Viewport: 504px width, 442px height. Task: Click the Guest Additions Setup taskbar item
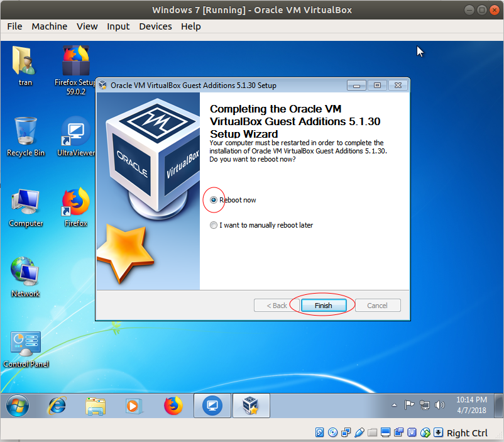coord(251,406)
